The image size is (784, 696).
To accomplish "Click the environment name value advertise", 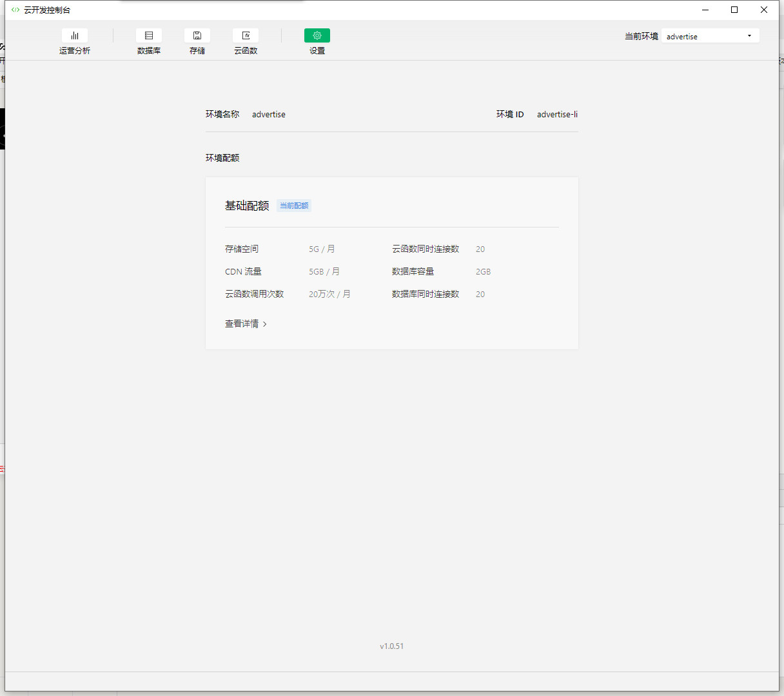I will tap(268, 114).
